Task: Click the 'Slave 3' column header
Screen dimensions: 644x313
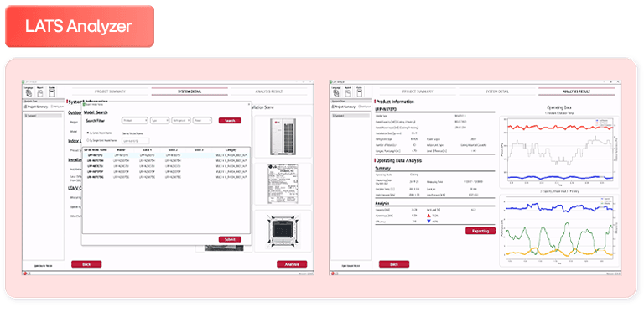Action: (x=199, y=150)
